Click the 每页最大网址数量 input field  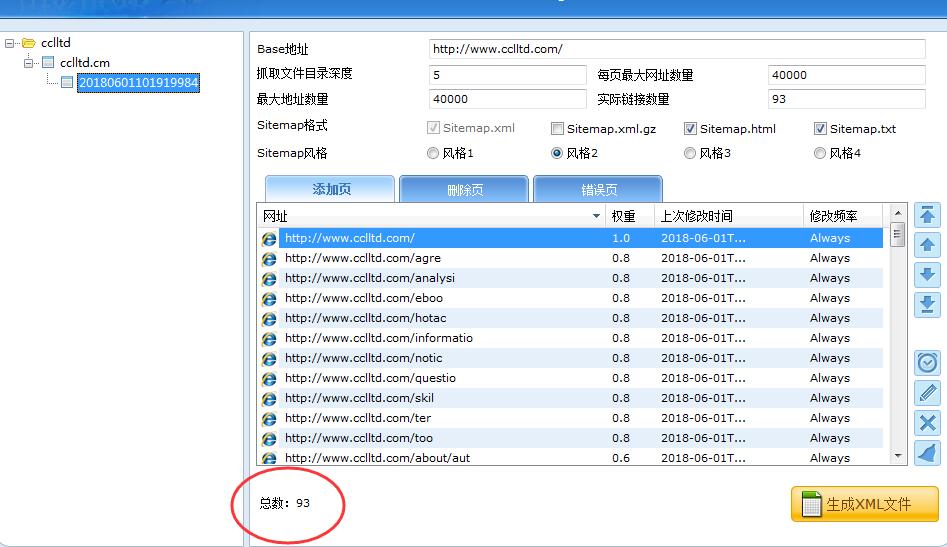[x=847, y=75]
